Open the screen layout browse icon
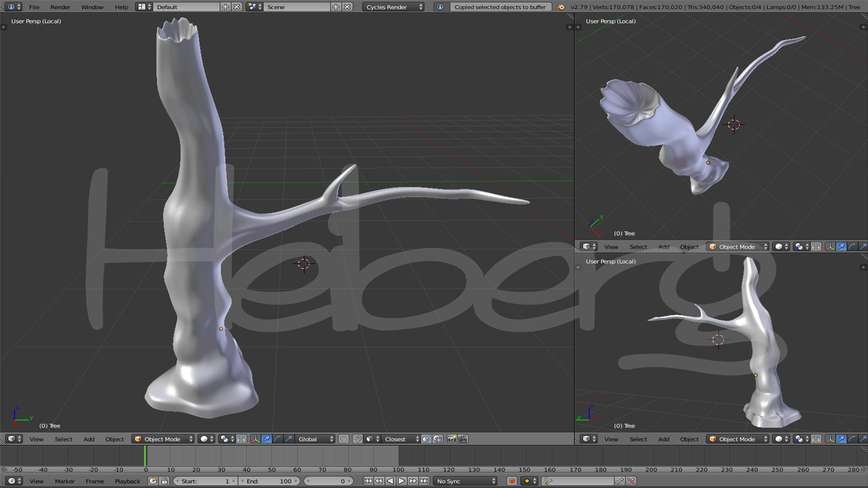868x488 pixels. (x=144, y=7)
